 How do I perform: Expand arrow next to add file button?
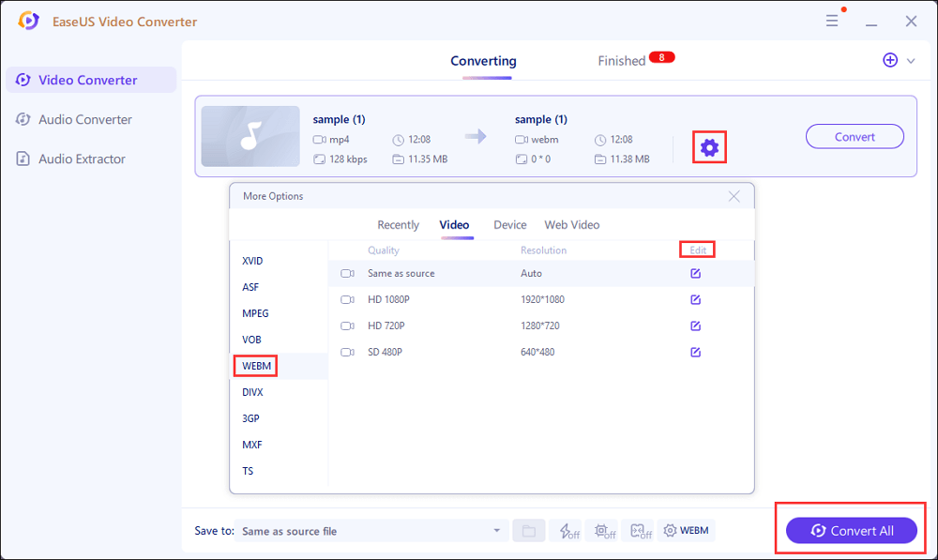click(911, 61)
